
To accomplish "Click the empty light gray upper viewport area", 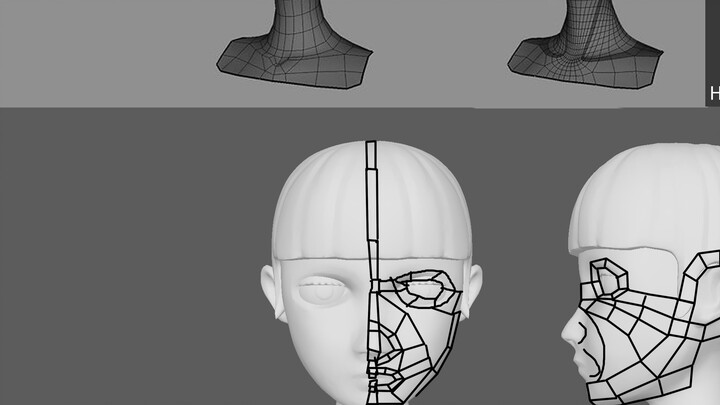I will (x=100, y=50).
